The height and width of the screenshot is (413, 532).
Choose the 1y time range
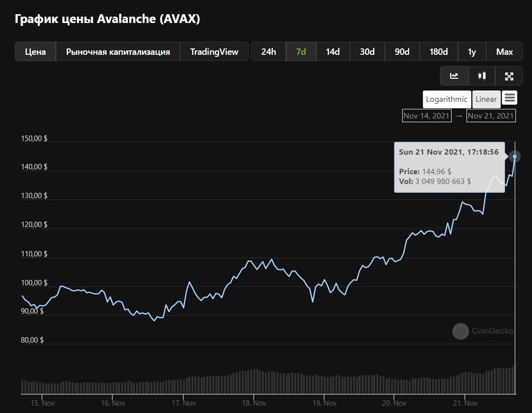pyautogui.click(x=472, y=52)
